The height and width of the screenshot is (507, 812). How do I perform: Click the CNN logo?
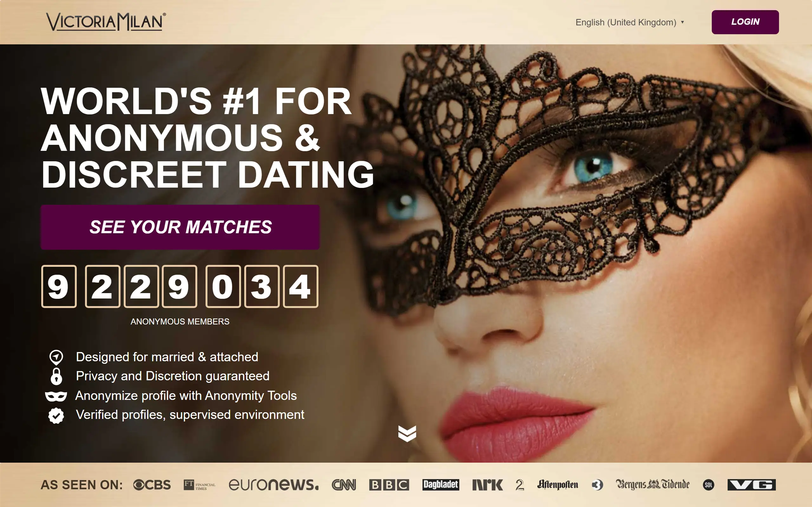pyautogui.click(x=344, y=485)
